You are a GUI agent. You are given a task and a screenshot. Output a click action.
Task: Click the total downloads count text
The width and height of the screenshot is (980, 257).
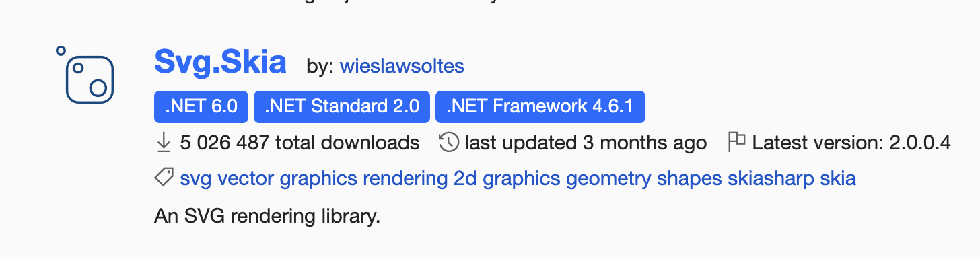pos(300,143)
